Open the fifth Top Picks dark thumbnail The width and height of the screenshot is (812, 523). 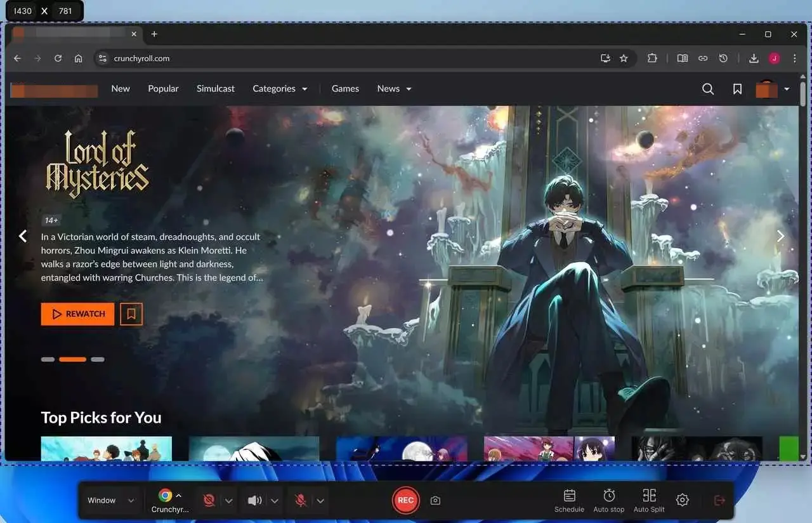coord(697,448)
